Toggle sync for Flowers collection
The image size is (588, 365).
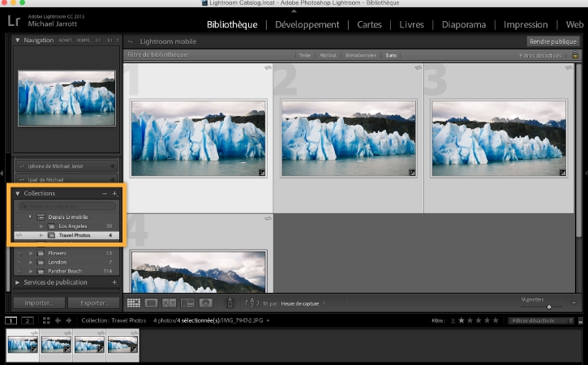point(19,253)
